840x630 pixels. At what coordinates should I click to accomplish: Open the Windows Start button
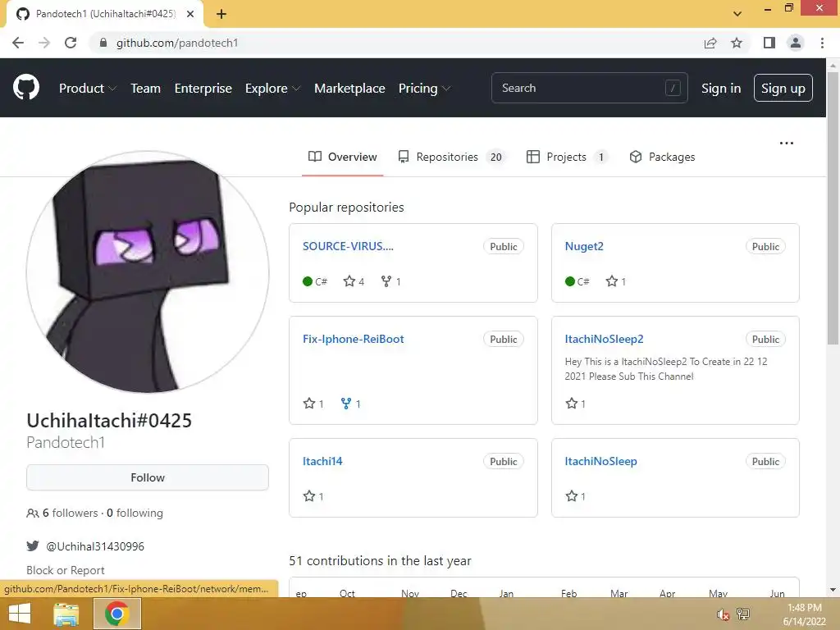point(20,614)
